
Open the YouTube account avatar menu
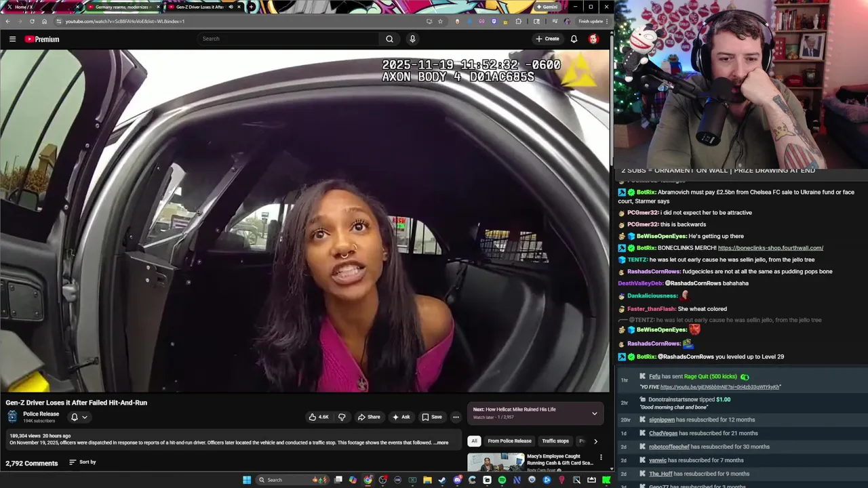[593, 39]
